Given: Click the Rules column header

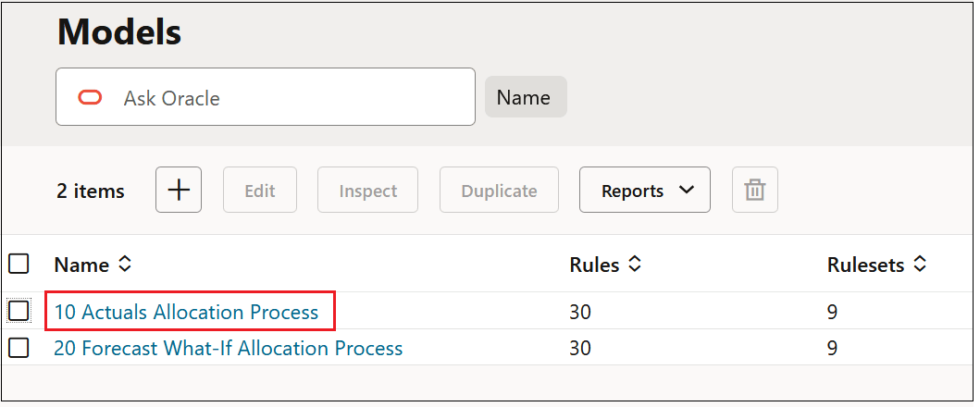Looking at the screenshot, I should click(x=594, y=265).
